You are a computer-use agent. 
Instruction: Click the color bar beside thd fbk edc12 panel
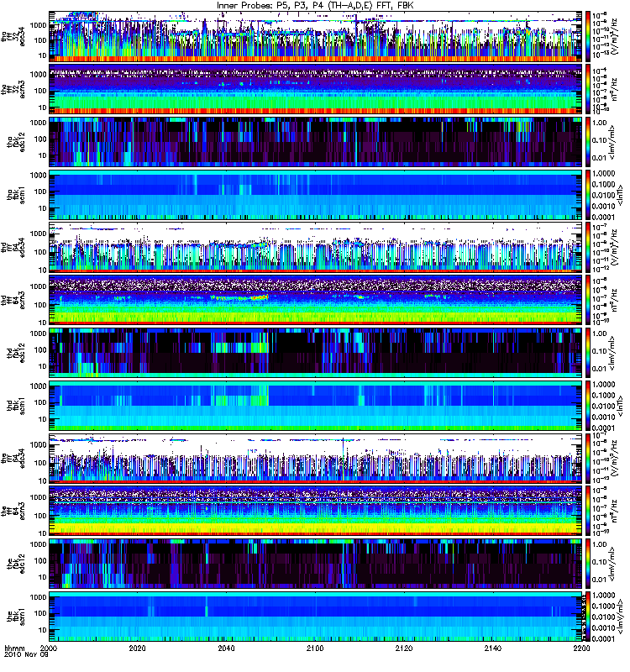(588, 352)
